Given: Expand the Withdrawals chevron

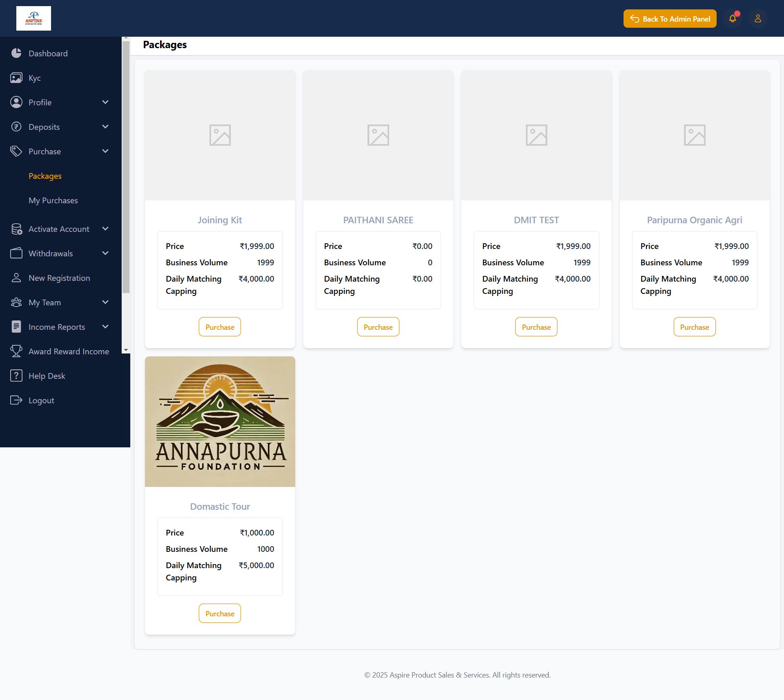Looking at the screenshot, I should (105, 253).
